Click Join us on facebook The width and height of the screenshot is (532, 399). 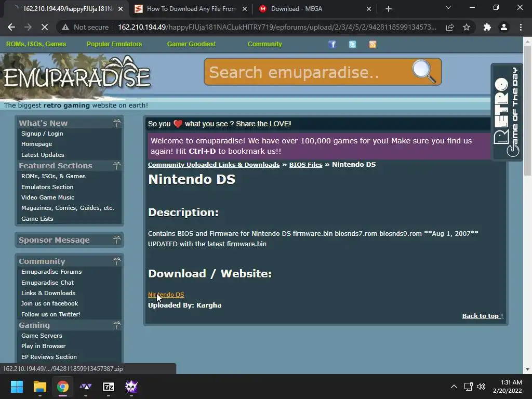pos(49,303)
